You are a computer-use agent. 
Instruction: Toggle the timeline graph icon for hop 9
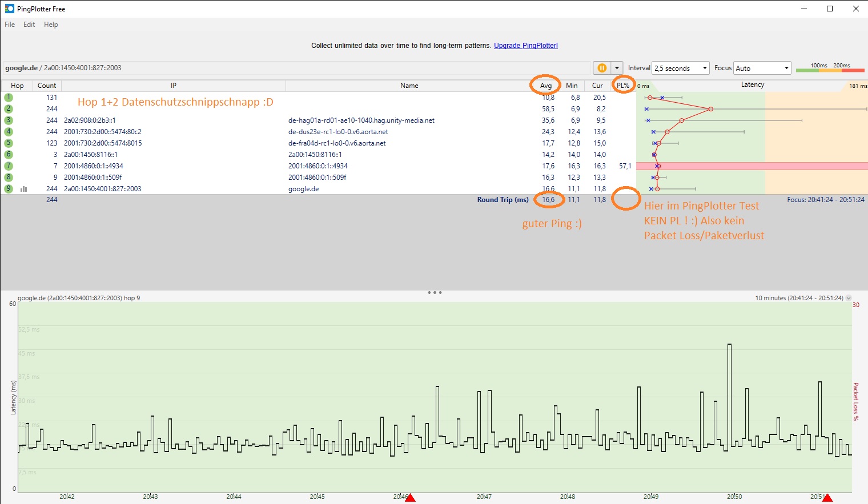click(x=24, y=189)
